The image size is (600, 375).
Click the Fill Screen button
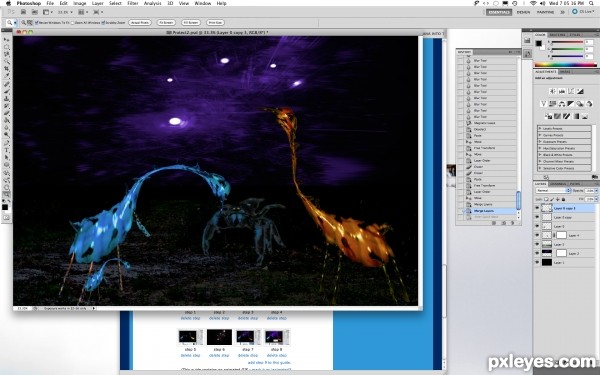pos(191,23)
